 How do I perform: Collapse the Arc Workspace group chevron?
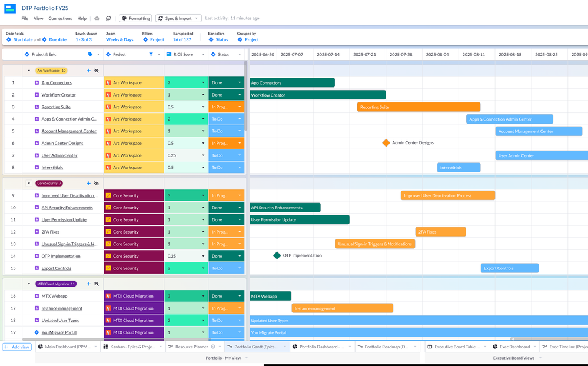[x=28, y=69]
